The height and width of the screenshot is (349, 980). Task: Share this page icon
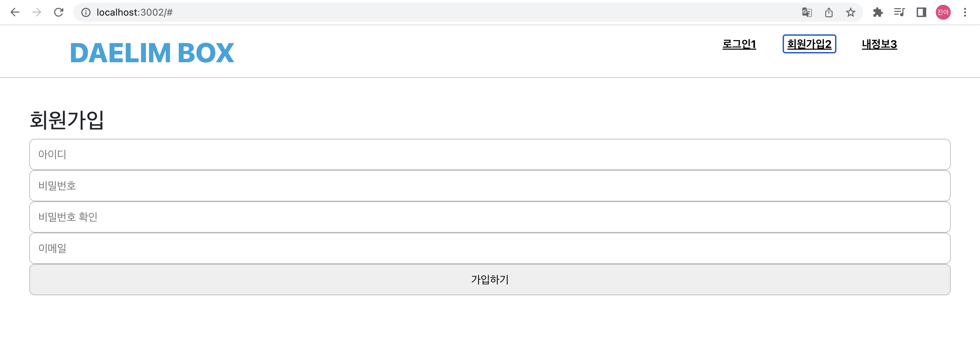coord(829,13)
